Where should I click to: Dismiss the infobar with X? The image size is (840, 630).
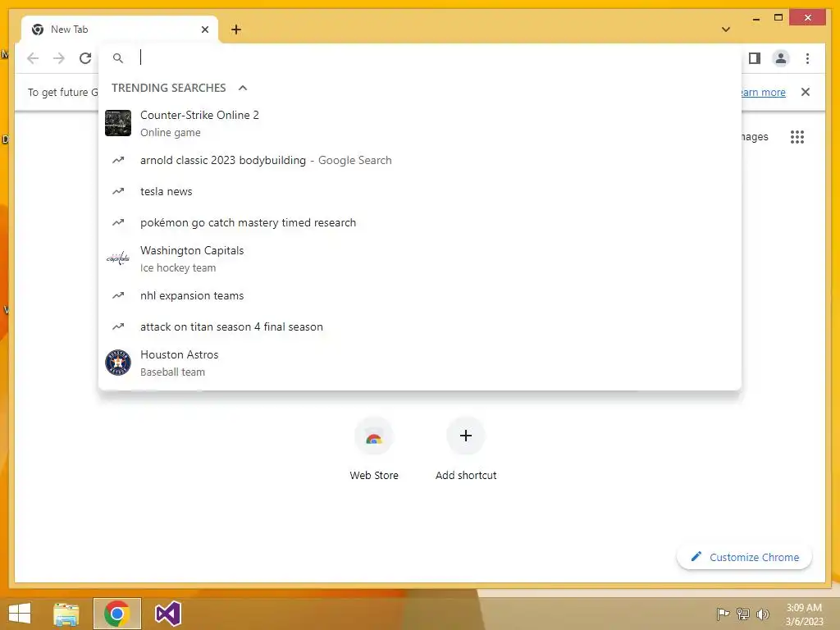click(x=806, y=92)
